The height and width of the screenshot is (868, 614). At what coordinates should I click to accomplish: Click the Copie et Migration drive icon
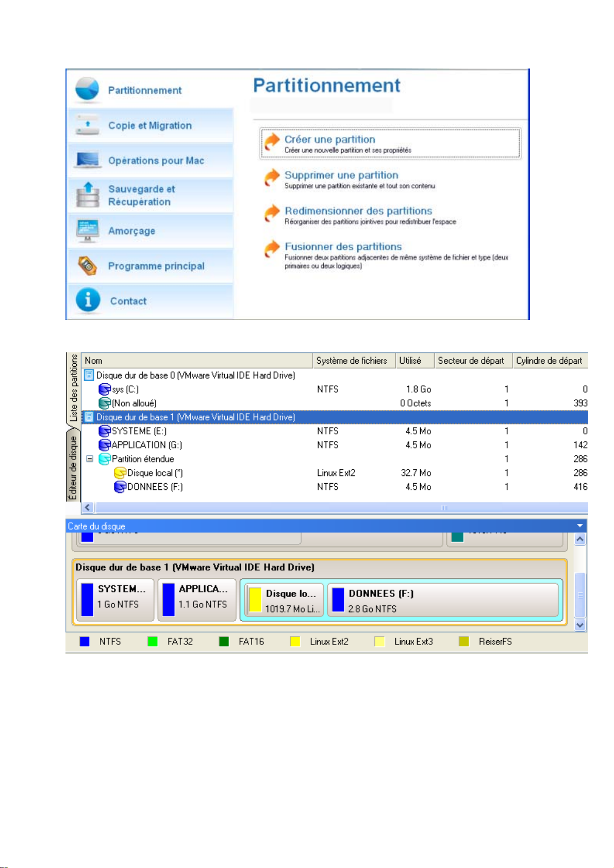click(x=87, y=125)
